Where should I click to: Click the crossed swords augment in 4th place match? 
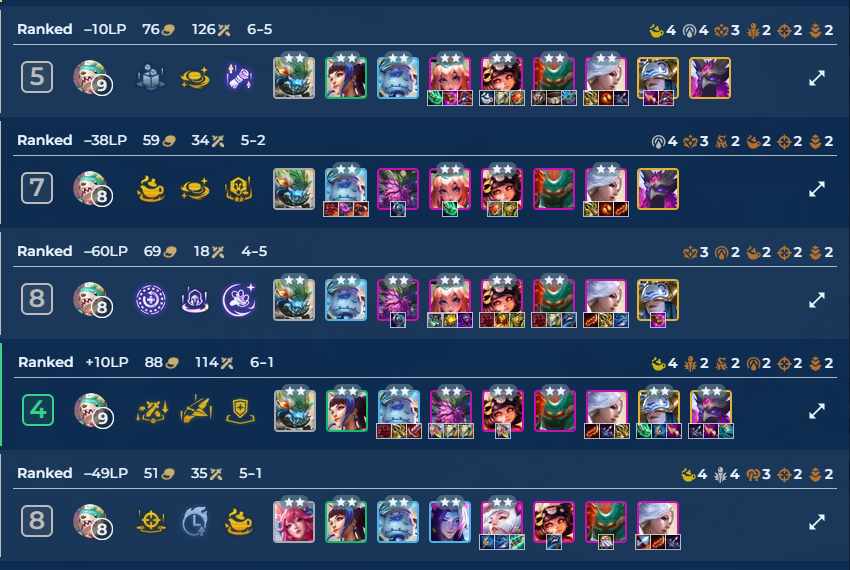pyautogui.click(x=151, y=411)
